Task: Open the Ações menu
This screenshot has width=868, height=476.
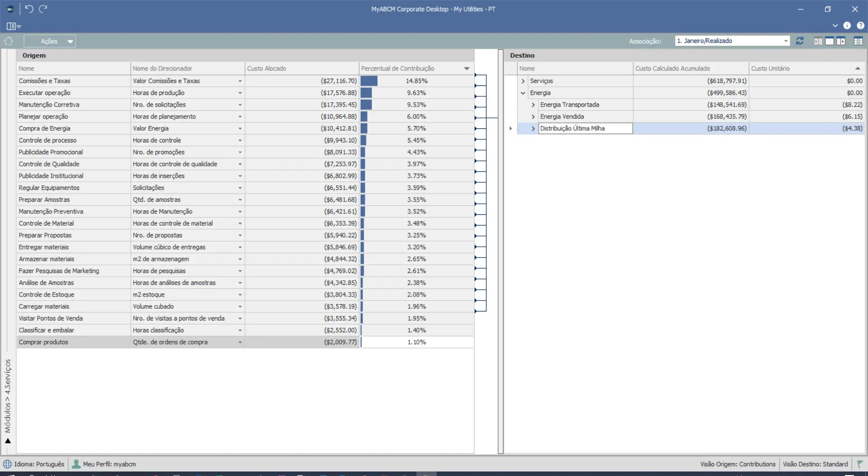Action: 50,41
